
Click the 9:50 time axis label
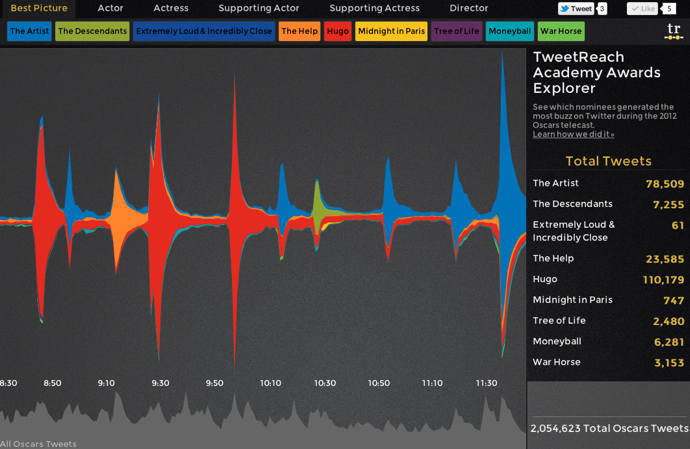click(214, 383)
